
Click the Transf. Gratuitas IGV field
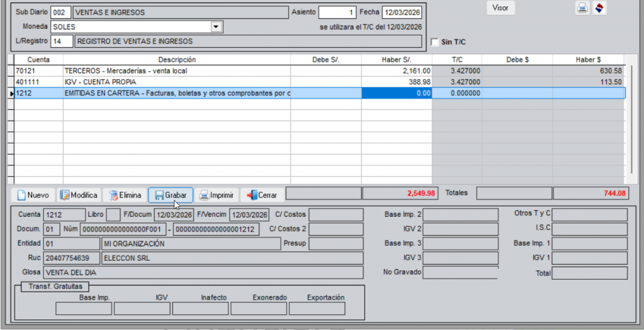[x=142, y=309]
